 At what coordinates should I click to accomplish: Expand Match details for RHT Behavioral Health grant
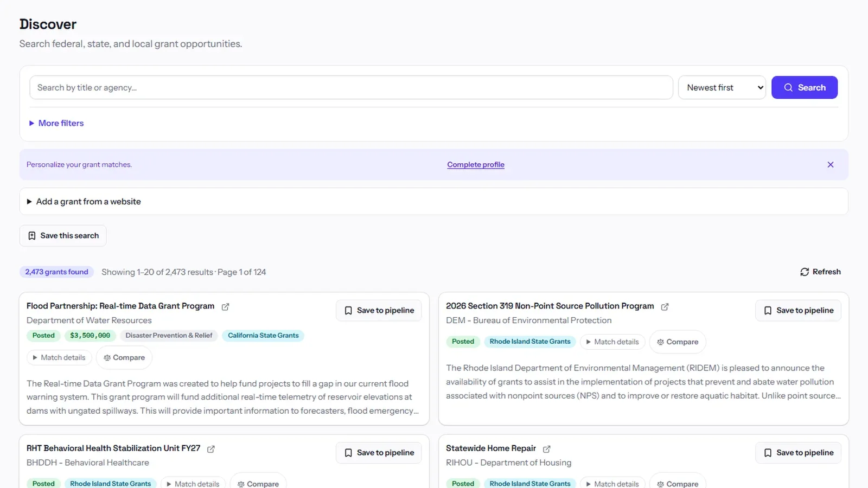coord(193,484)
